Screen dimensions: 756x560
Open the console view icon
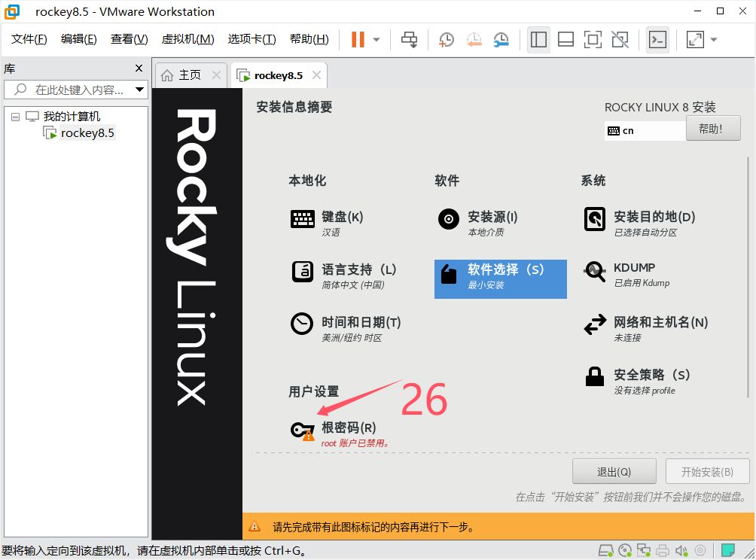click(x=657, y=40)
